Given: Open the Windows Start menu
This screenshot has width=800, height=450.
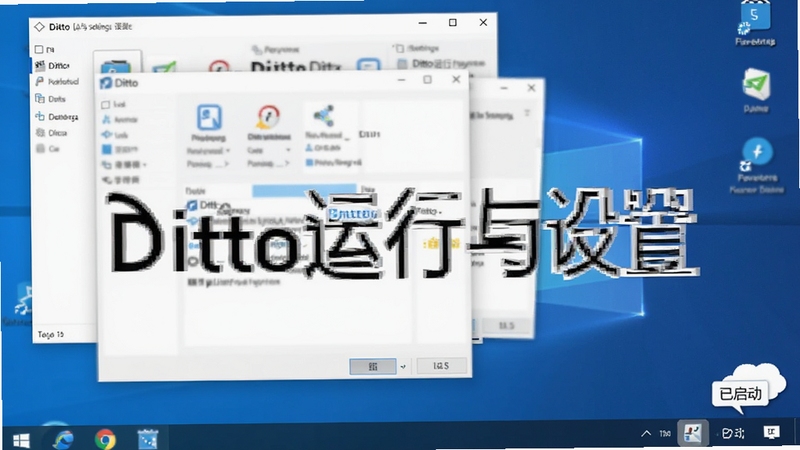Looking at the screenshot, I should point(20,440).
